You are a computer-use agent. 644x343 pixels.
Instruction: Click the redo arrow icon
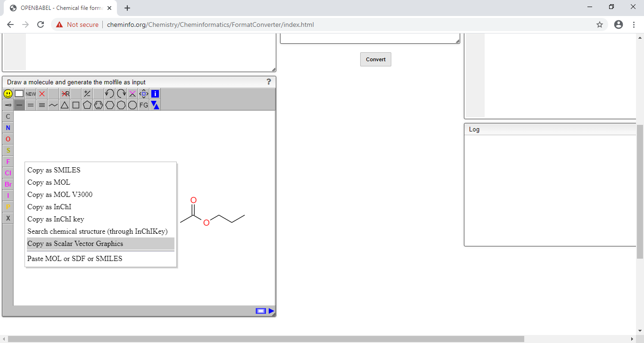click(x=121, y=94)
